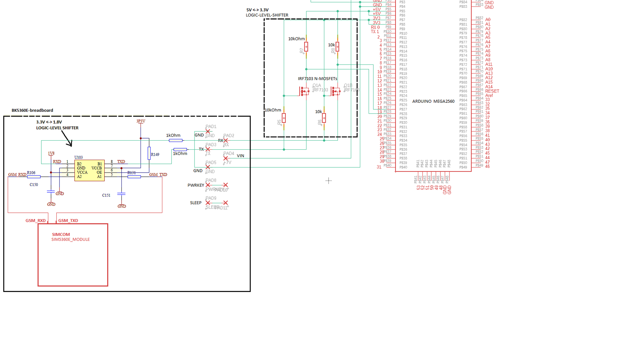Click the RESET pin label on Arduino
644x350 pixels.
point(492,91)
